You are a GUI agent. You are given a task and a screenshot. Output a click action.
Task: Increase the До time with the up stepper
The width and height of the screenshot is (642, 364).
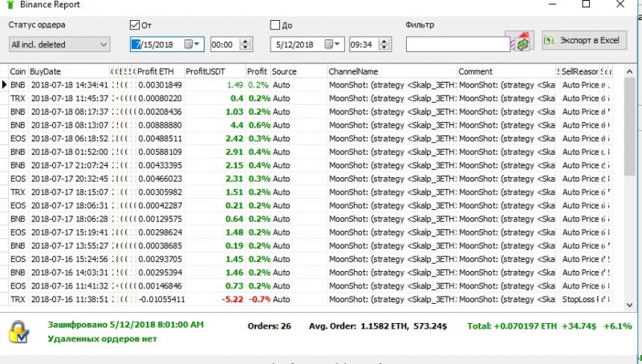pos(384,41)
